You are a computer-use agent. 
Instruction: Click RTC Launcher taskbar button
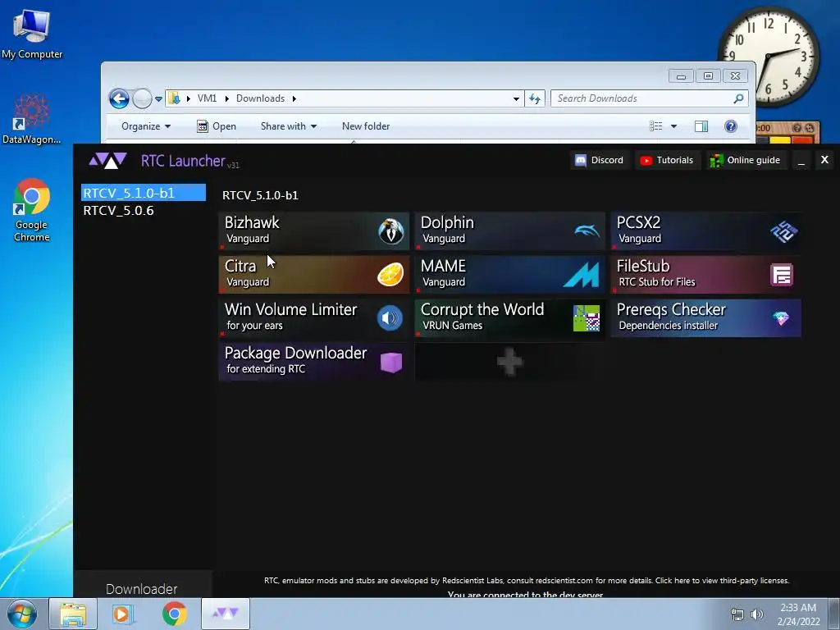pos(226,614)
